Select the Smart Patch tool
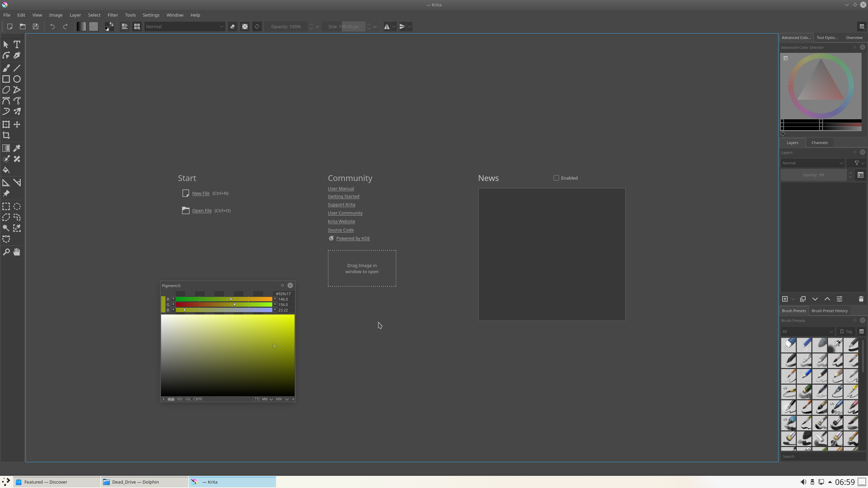Viewport: 868px width, 488px height. pyautogui.click(x=17, y=159)
